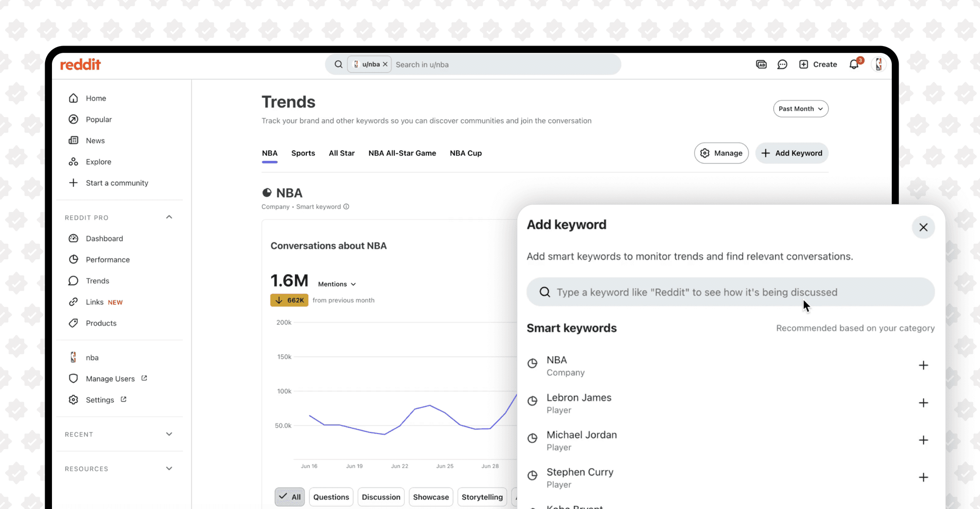Click the search magnifier icon in top bar
Image resolution: width=980 pixels, height=509 pixels.
coord(338,64)
